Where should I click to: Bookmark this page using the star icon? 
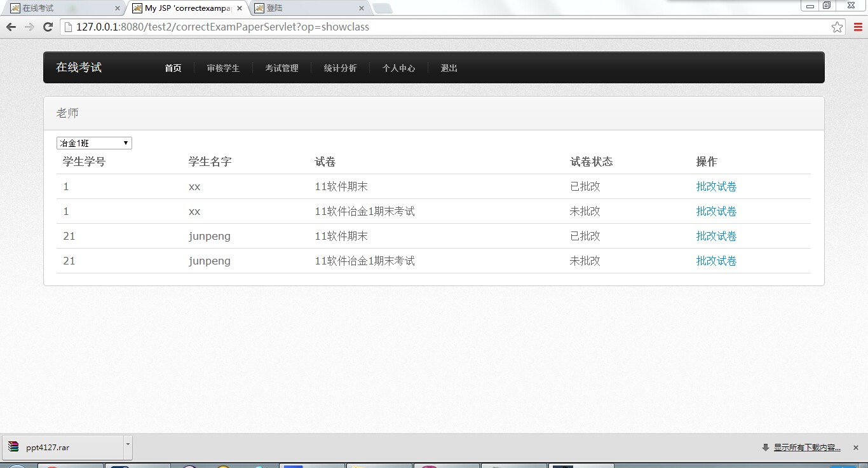click(x=837, y=27)
